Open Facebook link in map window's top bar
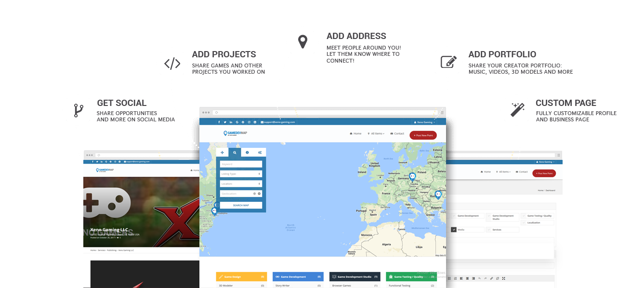 pyautogui.click(x=219, y=122)
